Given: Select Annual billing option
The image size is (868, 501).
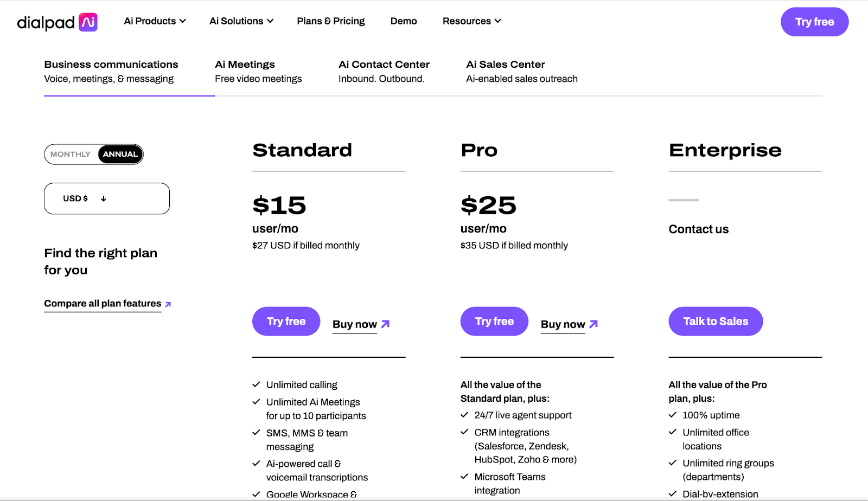Looking at the screenshot, I should pos(120,154).
